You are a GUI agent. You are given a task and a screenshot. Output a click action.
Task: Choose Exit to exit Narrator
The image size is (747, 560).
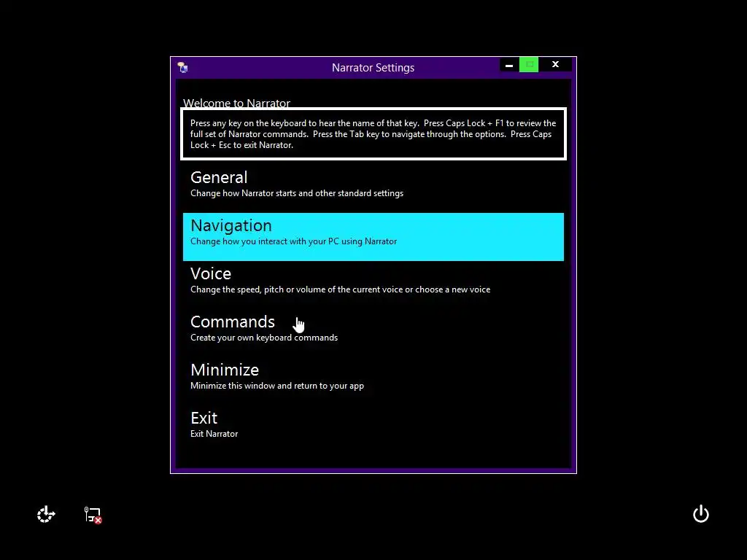pos(373,429)
